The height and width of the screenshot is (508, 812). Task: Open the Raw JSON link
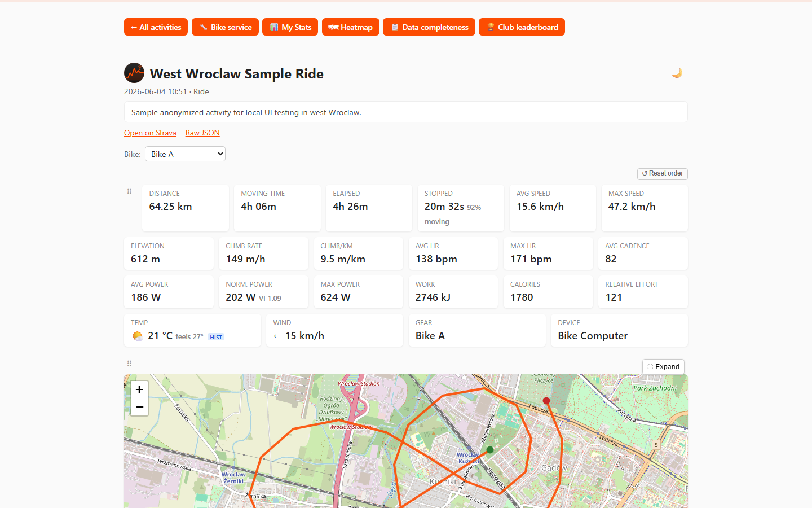coord(202,133)
